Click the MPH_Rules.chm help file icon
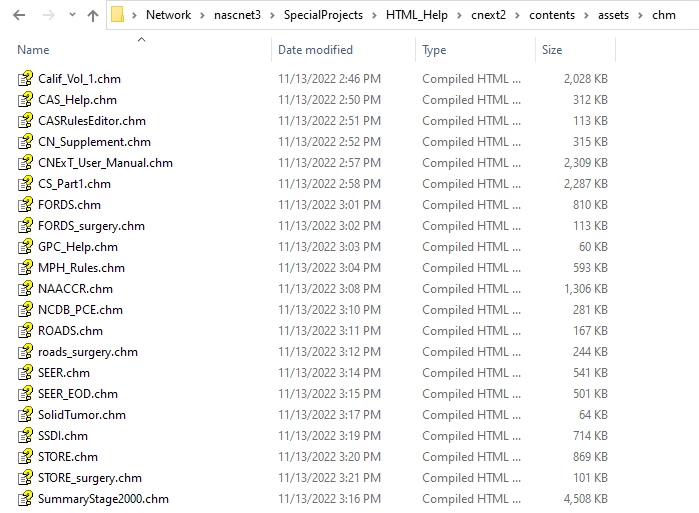The height and width of the screenshot is (513, 699). (x=25, y=267)
